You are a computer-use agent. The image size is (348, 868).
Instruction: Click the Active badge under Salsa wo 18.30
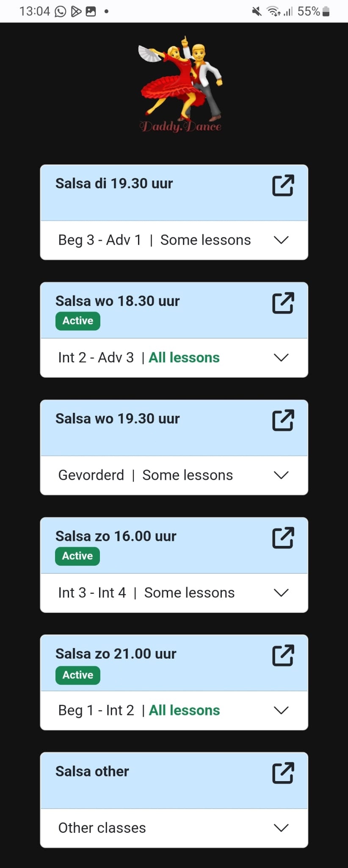78,321
